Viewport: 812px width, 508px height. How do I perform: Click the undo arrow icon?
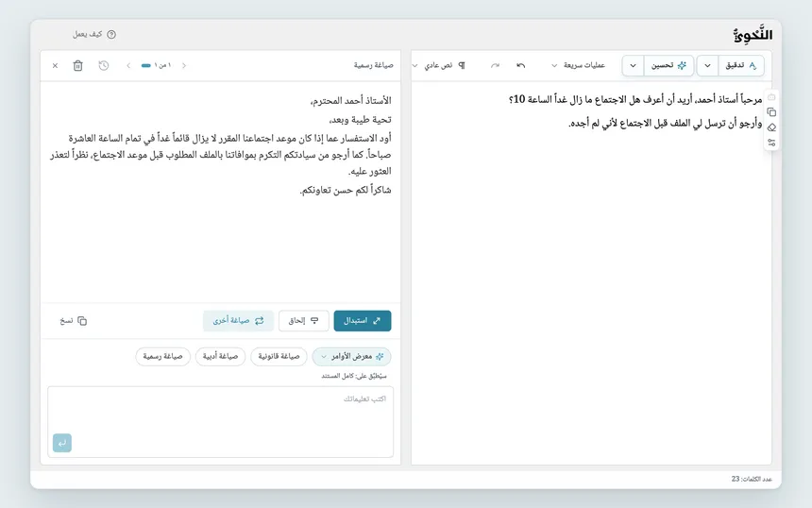(520, 65)
